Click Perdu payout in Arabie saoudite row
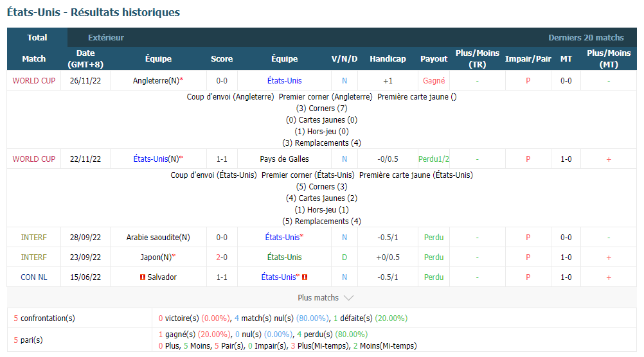The width and height of the screenshot is (644, 357). [434, 238]
